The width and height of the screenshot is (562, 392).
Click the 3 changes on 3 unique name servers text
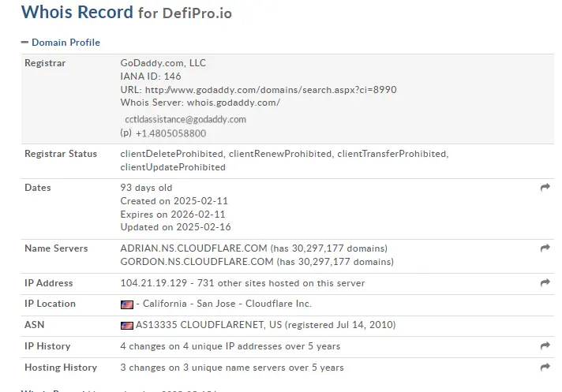pos(231,368)
